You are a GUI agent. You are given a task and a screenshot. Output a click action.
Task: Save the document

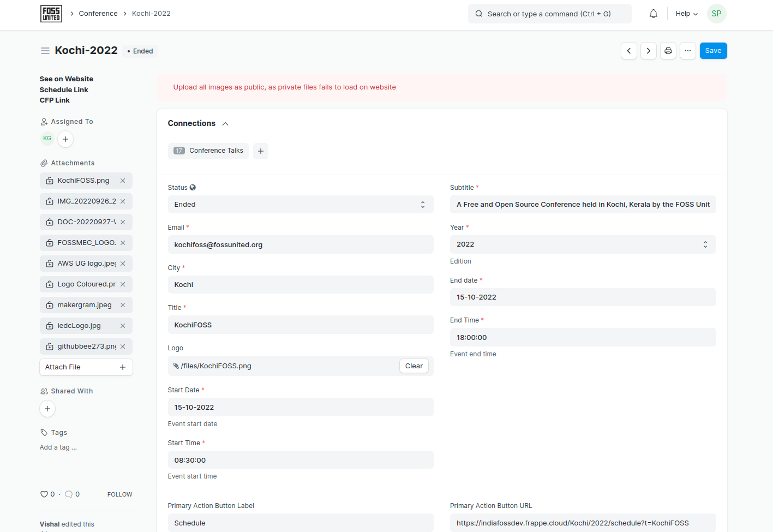(x=713, y=51)
